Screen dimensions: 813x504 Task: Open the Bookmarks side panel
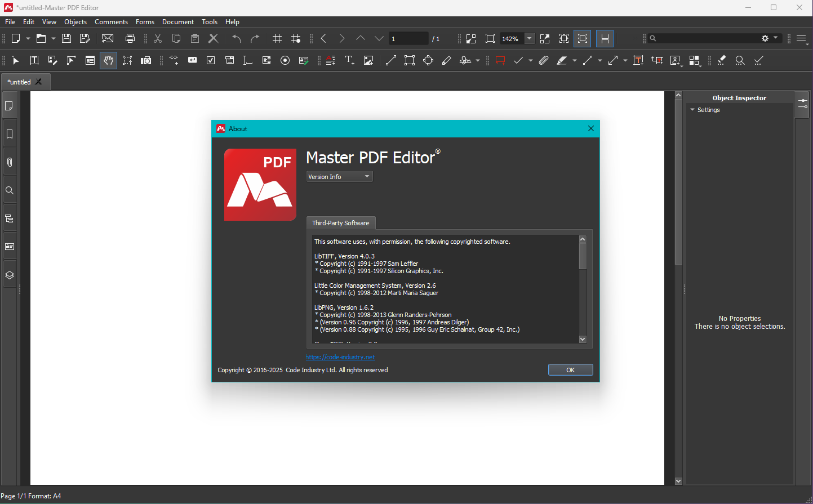pos(10,134)
